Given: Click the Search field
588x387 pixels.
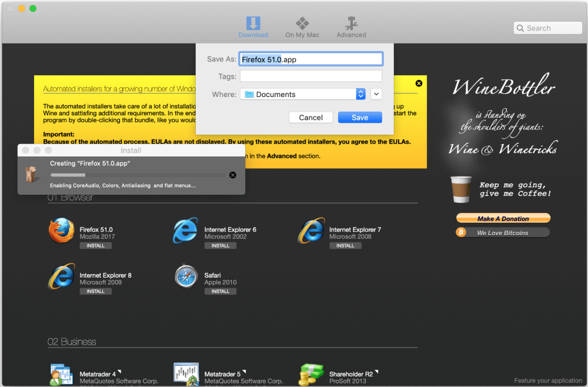Looking at the screenshot, I should [547, 28].
